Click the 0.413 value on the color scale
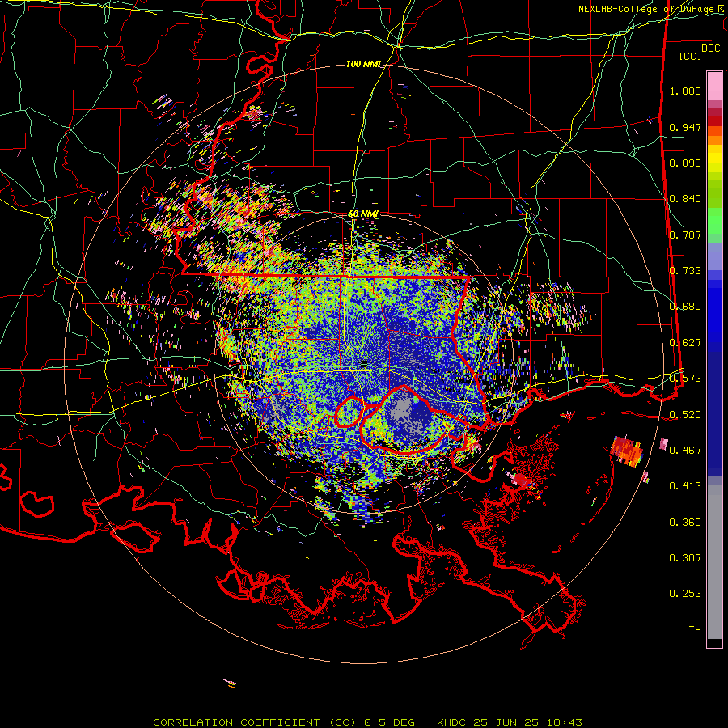This screenshot has height=728, width=728. coord(685,486)
